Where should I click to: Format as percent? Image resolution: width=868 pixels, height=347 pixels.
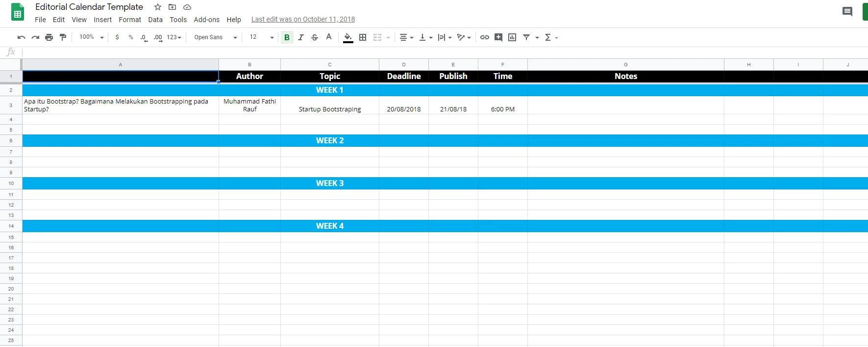(131, 37)
